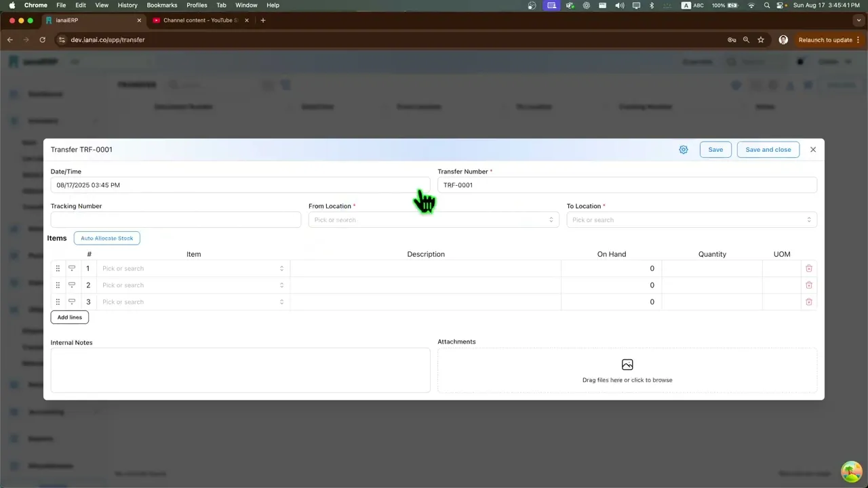Grab the drag handle of row 2
Image resolution: width=868 pixels, height=488 pixels.
pyautogui.click(x=58, y=285)
